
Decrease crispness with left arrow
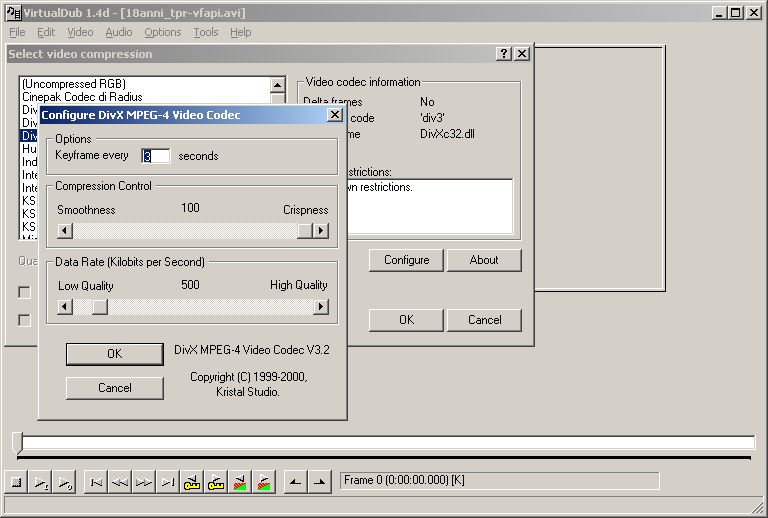(65, 231)
